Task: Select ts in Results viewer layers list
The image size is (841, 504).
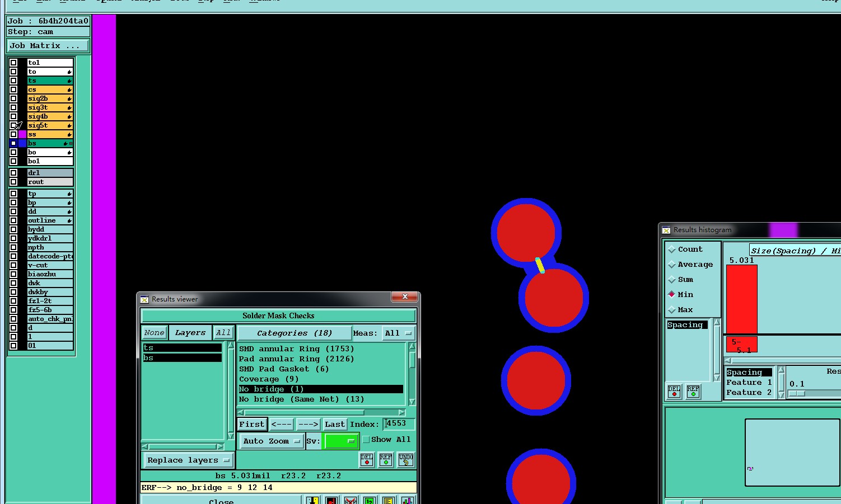Action: 183,348
